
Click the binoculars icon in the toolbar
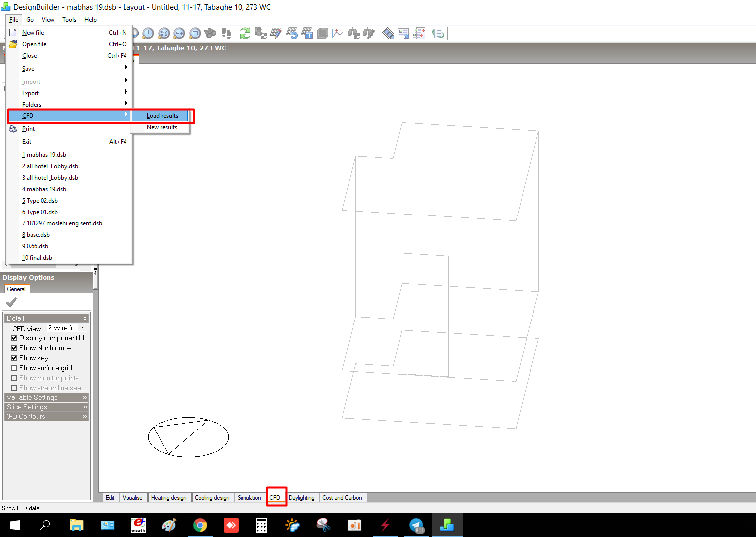210,33
